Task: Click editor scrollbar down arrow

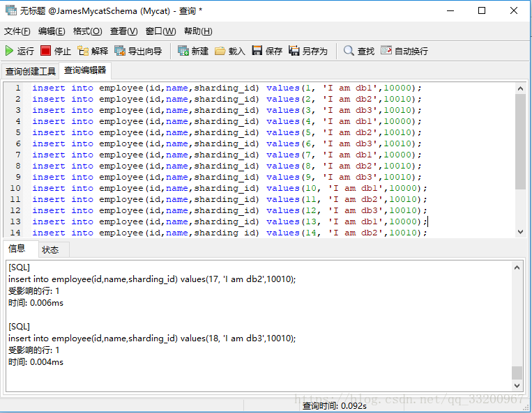Action: tap(520, 232)
